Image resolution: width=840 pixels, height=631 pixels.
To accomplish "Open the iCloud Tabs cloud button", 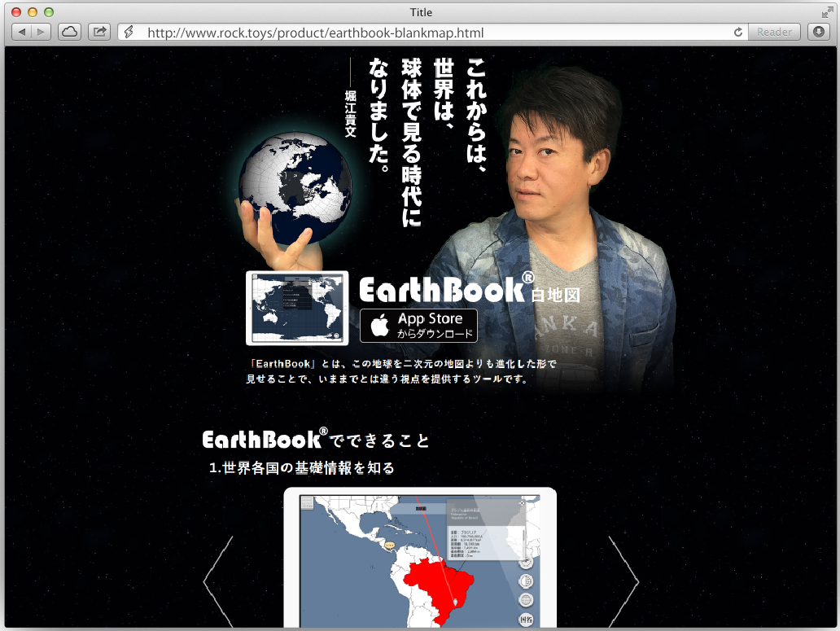I will (69, 32).
